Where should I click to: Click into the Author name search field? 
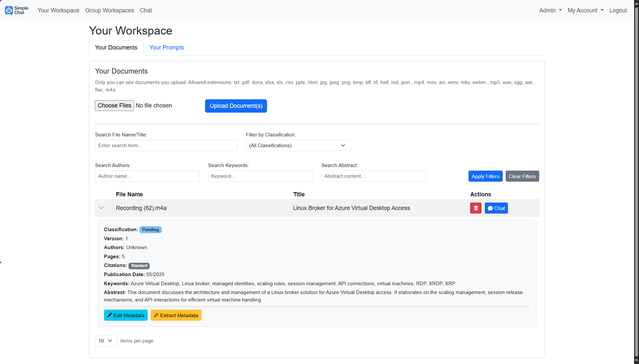coord(147,176)
